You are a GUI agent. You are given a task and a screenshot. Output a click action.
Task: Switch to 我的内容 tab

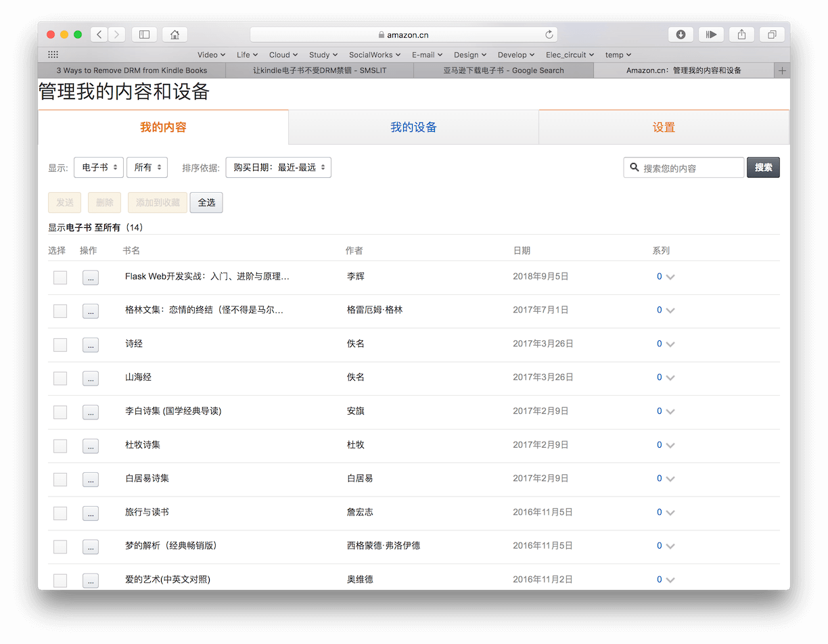163,127
